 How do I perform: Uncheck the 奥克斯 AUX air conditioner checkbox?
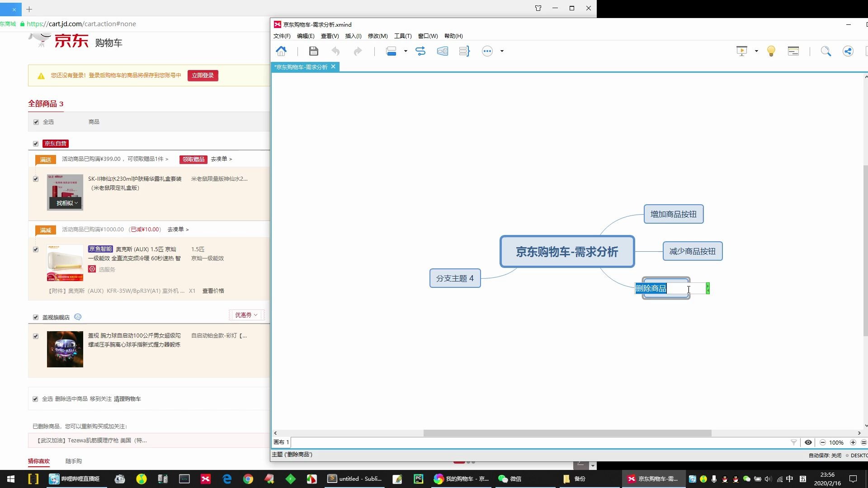36,249
